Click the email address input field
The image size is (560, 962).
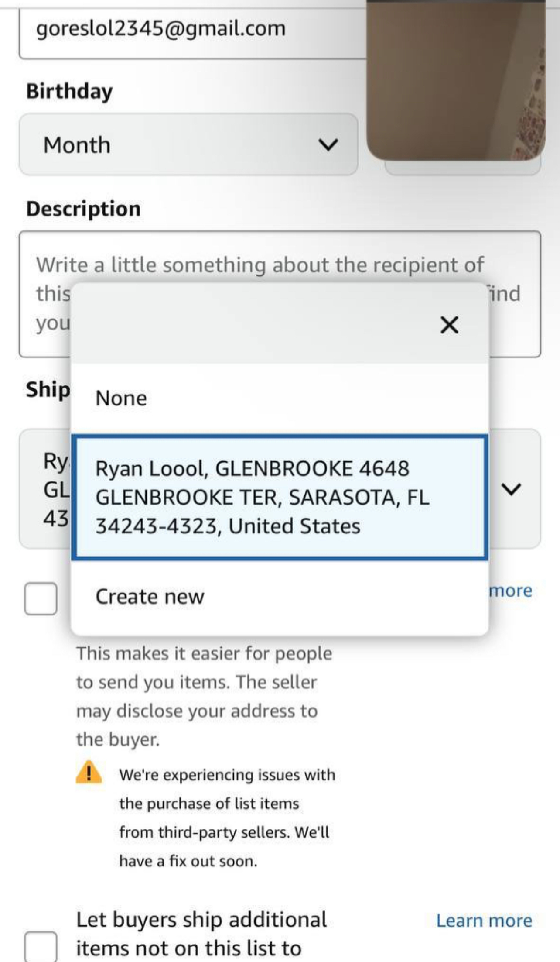click(192, 29)
